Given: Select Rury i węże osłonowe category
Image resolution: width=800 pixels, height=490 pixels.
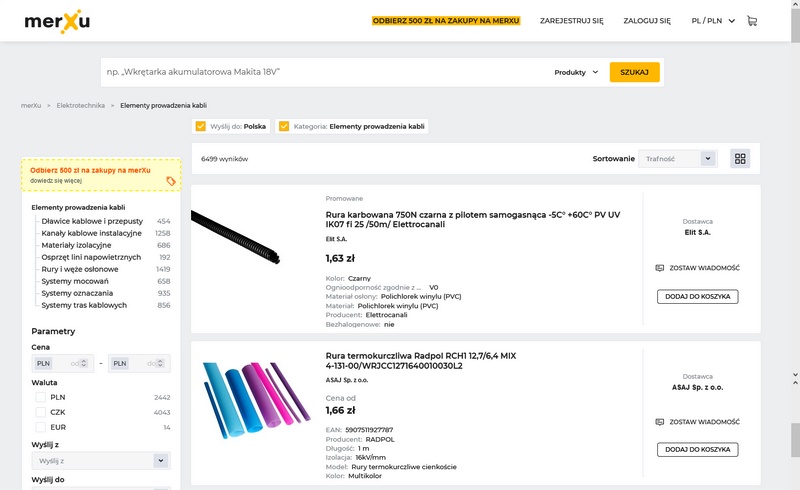Looking at the screenshot, I should [80, 269].
